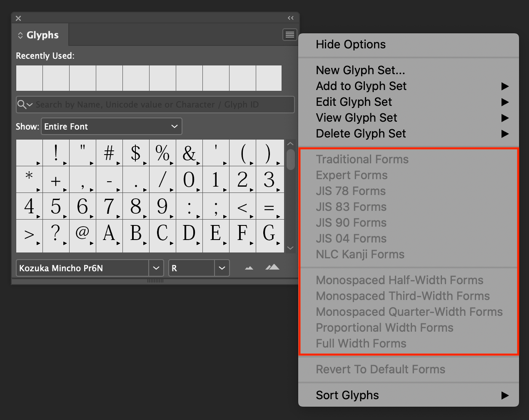Select the ampersand glyph
The width and height of the screenshot is (529, 420).
point(190,153)
